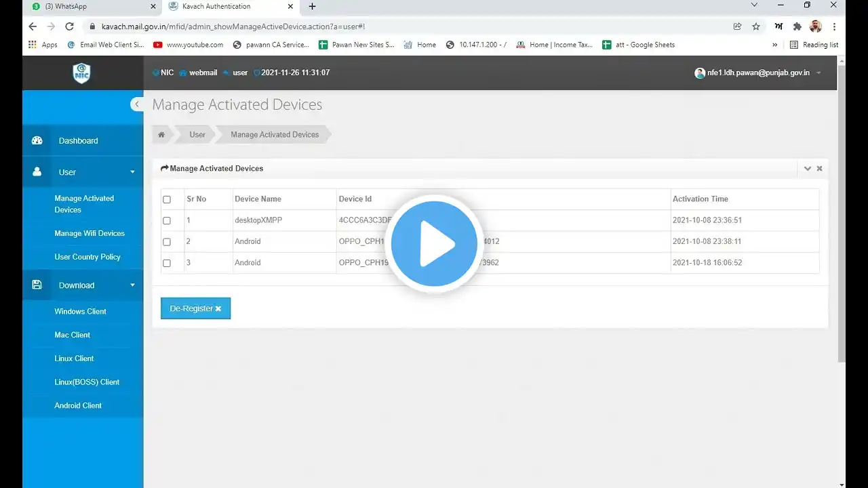Image resolution: width=868 pixels, height=488 pixels.
Task: Download the Linux Client
Action: (74, 359)
